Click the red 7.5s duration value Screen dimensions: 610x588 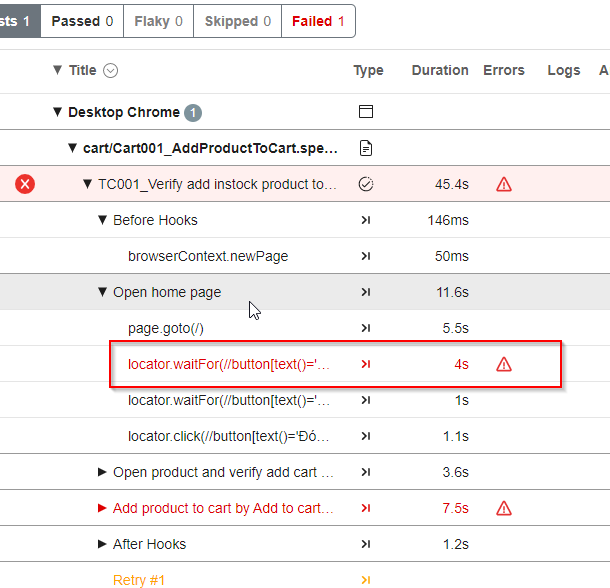456,508
